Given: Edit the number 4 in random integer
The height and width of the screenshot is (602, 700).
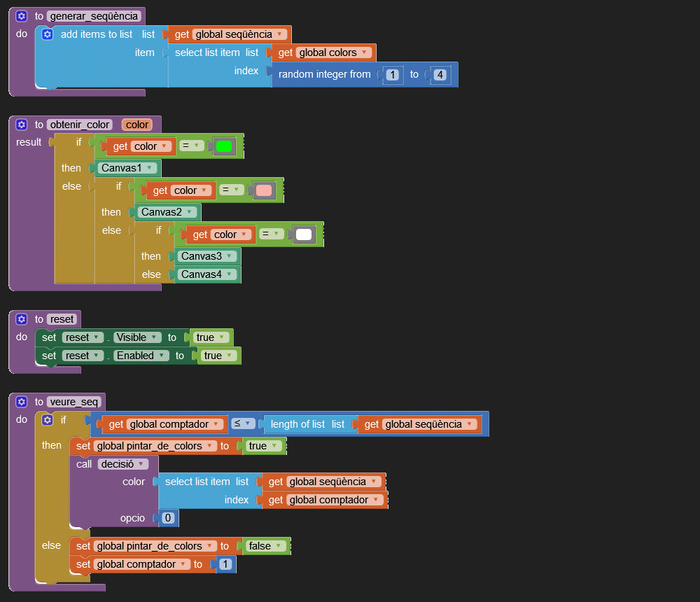Looking at the screenshot, I should pyautogui.click(x=440, y=74).
